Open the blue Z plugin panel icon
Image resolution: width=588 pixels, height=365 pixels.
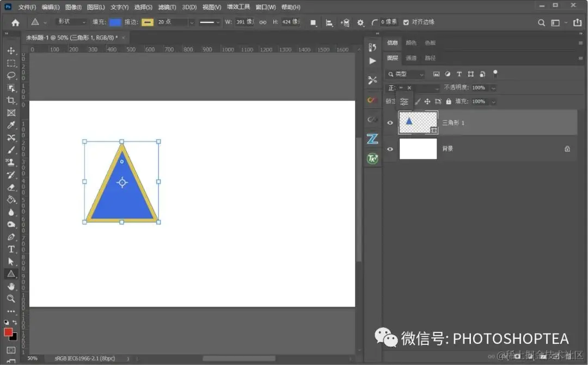coord(372,139)
